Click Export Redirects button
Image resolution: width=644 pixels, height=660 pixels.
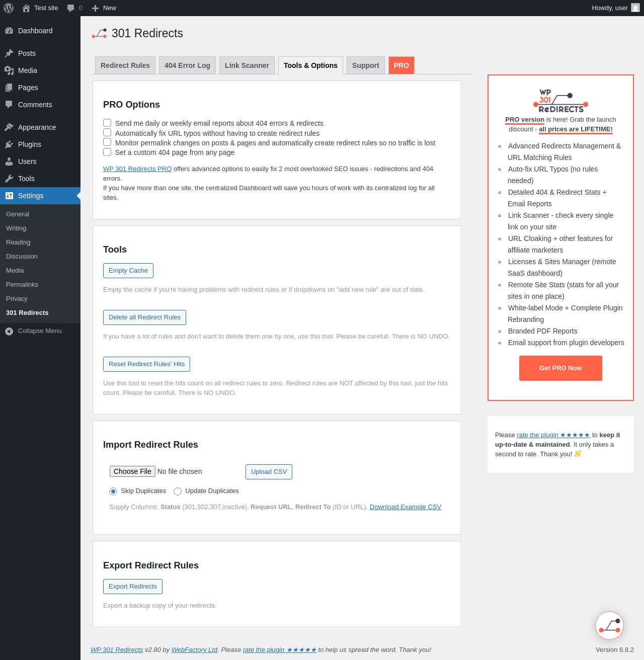click(133, 587)
